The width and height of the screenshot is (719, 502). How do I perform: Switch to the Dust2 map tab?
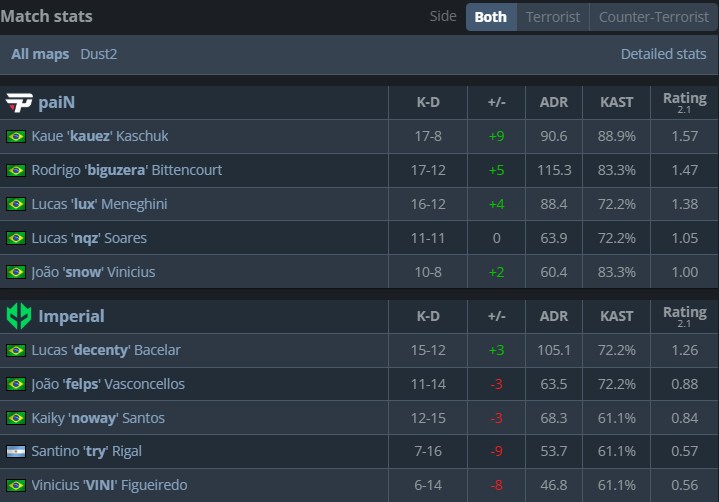[99, 54]
